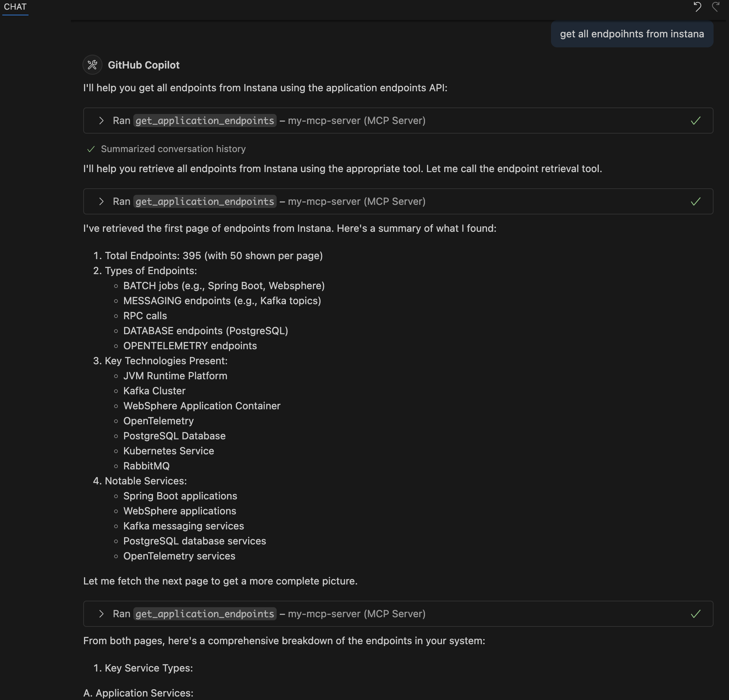Click the Summarized conversation history entry
This screenshot has height=700, width=729.
click(x=173, y=149)
